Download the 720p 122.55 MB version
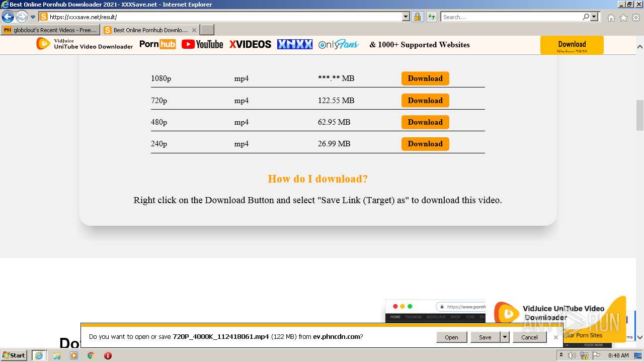644x362 pixels. [x=425, y=101]
